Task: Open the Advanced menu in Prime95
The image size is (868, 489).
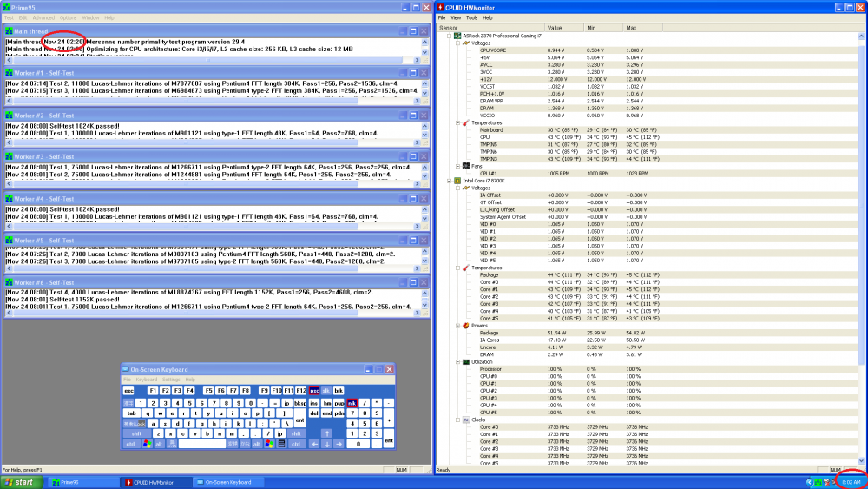Action: (x=43, y=17)
